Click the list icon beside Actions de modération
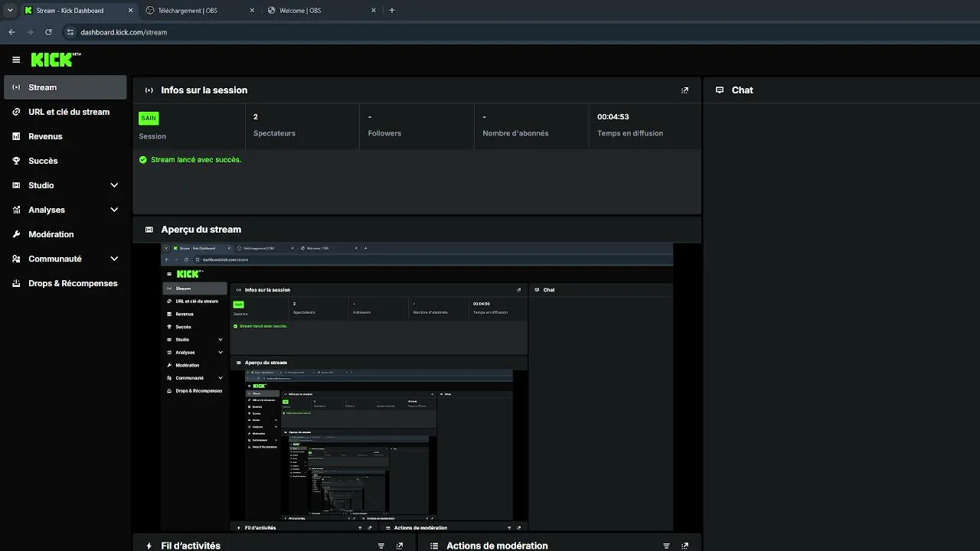The width and height of the screenshot is (980, 551). click(434, 546)
